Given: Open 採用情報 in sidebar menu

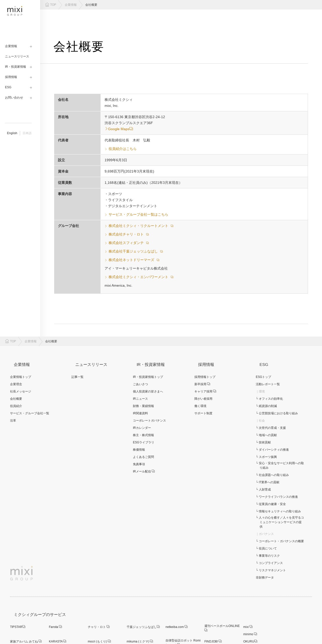Looking at the screenshot, I should coord(11,77).
